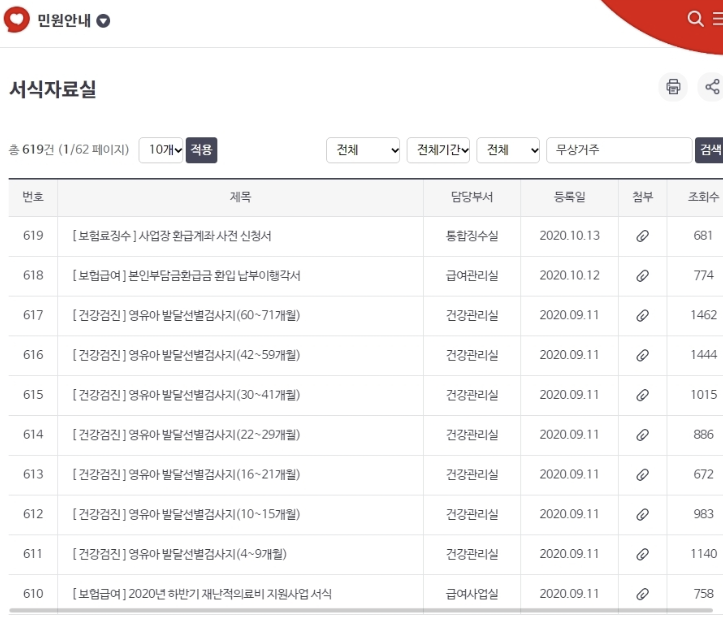
Task: Click 급여관리실 department cell
Action: pos(472,276)
